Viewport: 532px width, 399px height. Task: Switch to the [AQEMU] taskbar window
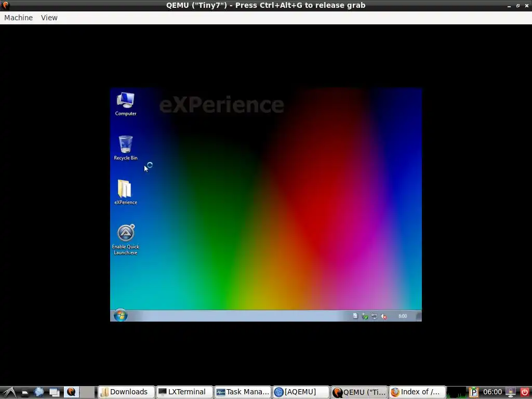(301, 392)
